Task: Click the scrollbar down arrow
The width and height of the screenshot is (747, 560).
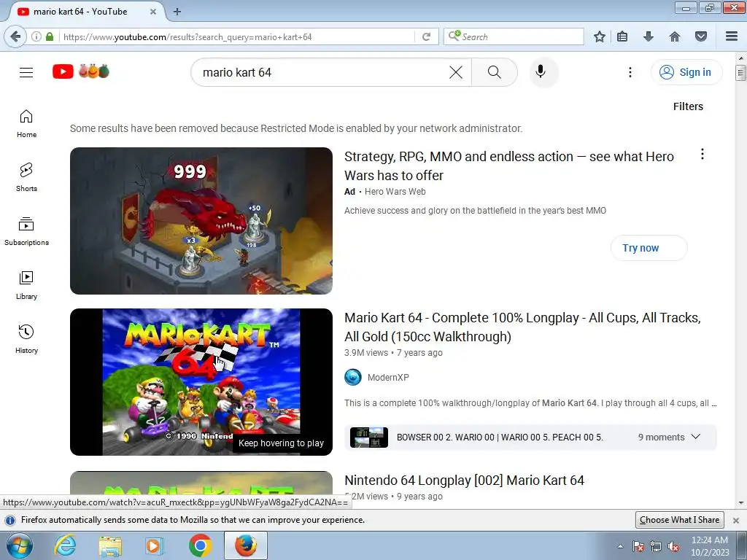Action: click(x=740, y=503)
